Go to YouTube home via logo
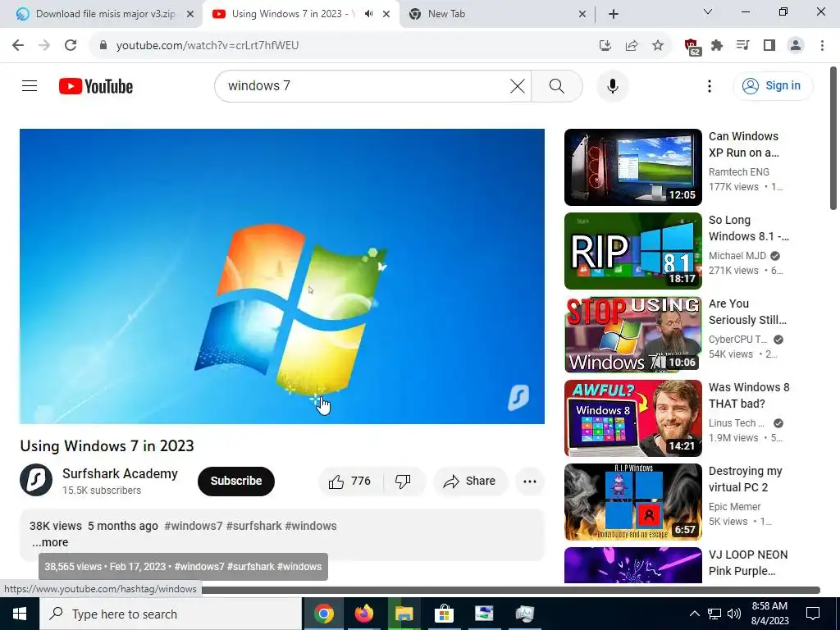 (96, 86)
